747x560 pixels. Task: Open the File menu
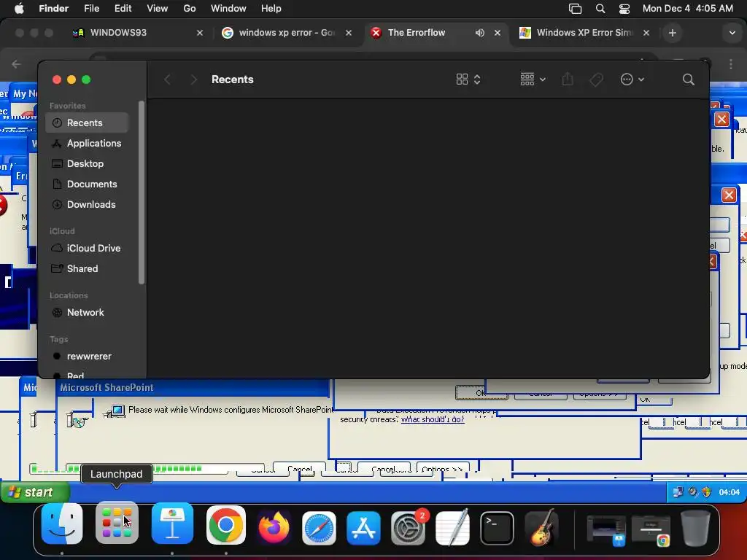click(91, 9)
